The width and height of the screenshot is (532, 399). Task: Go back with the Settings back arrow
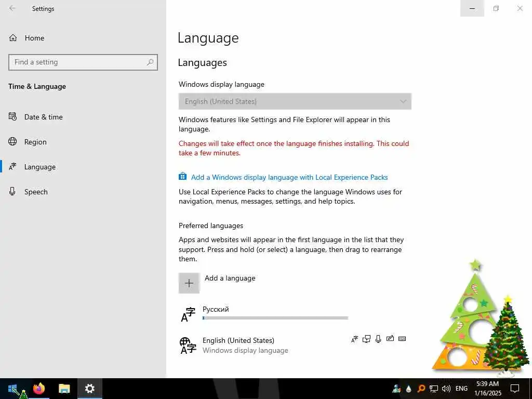[x=12, y=8]
